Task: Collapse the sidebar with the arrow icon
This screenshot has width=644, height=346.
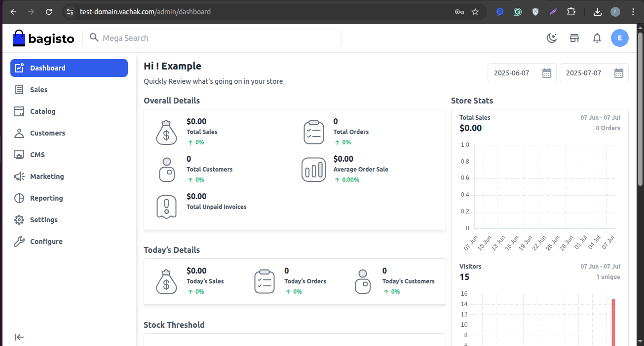Action: pyautogui.click(x=19, y=337)
